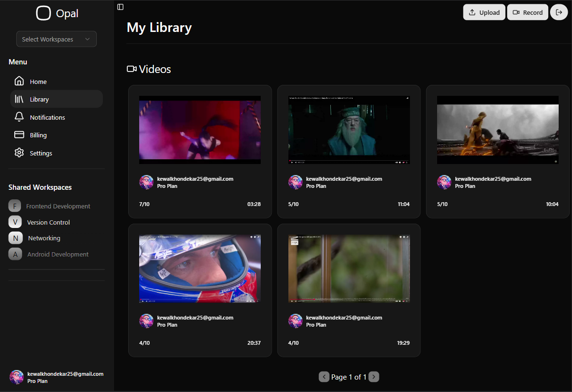Toggle the sidebar collapse icon
572x392 pixels.
coord(121,7)
